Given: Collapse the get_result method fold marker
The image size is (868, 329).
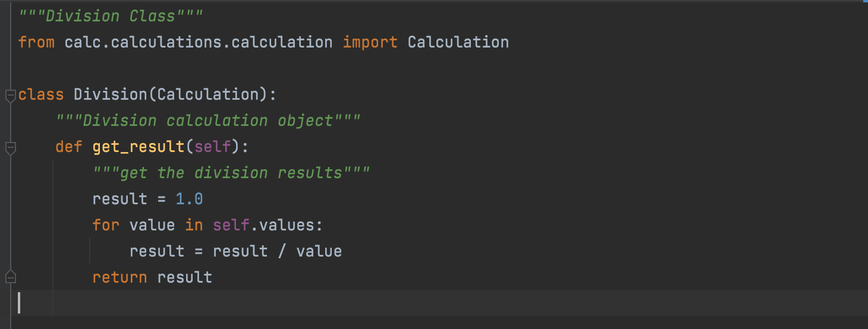Looking at the screenshot, I should 10,148.
